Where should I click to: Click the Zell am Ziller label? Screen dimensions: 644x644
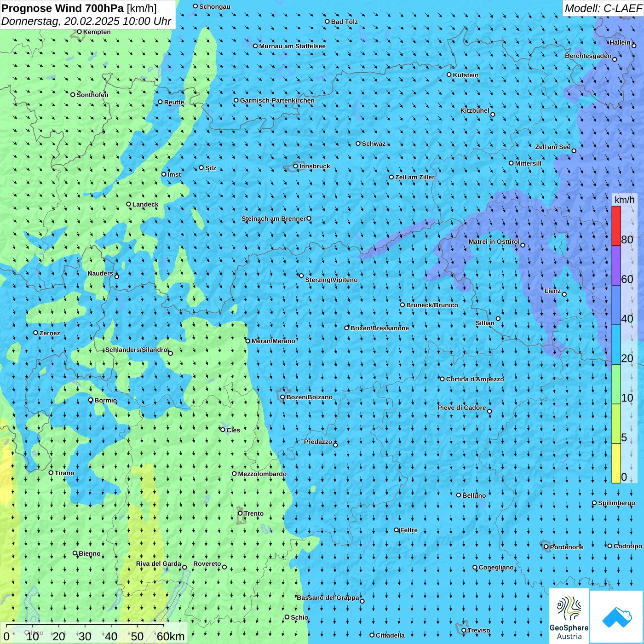tap(415, 177)
